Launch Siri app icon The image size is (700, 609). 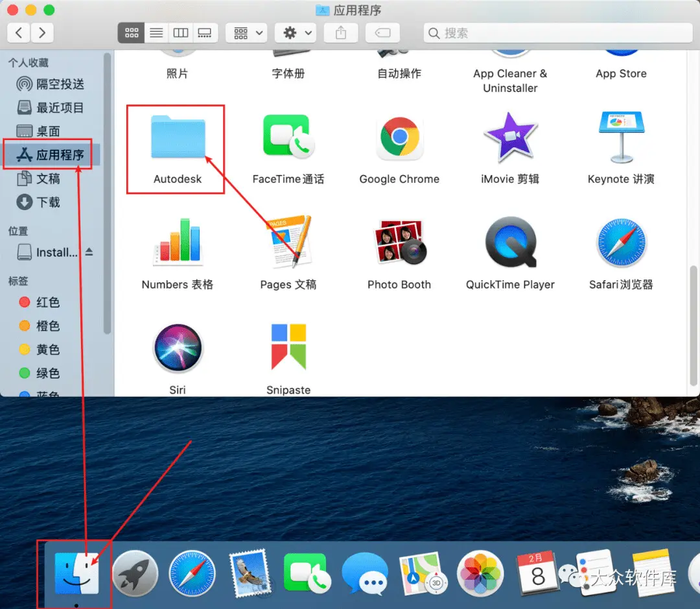pyautogui.click(x=178, y=347)
